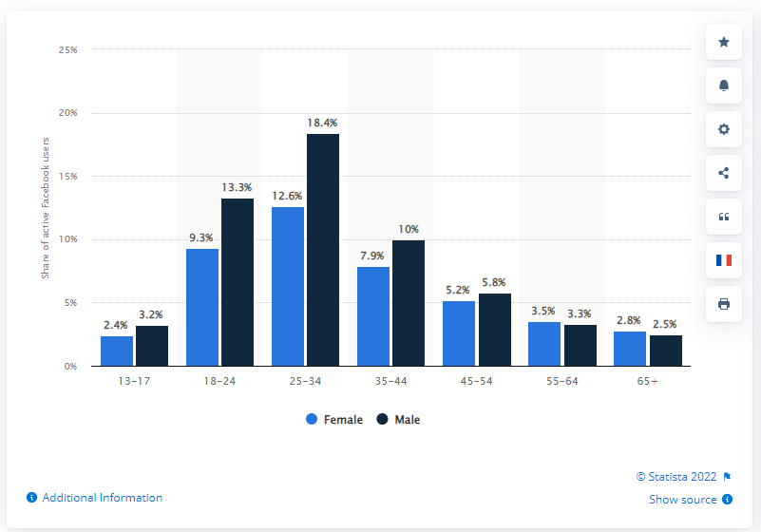Click the Show source link
Viewport: 761px width, 532px height.
683,500
